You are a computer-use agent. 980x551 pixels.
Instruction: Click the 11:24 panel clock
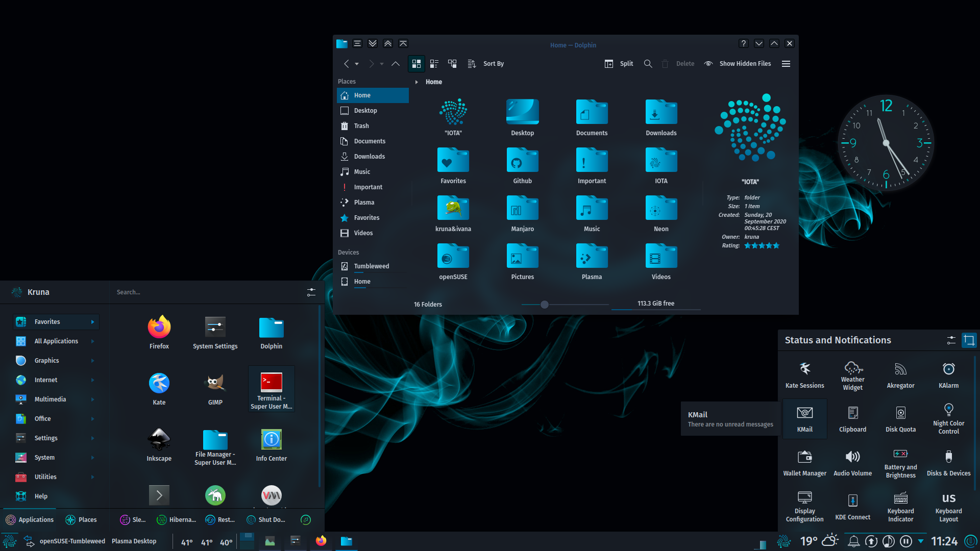click(x=944, y=541)
